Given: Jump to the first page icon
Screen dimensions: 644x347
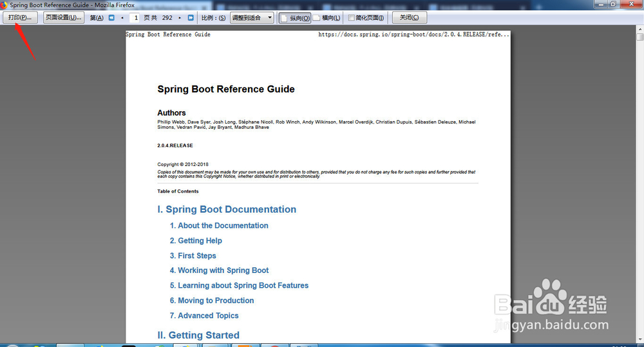Looking at the screenshot, I should pos(111,17).
